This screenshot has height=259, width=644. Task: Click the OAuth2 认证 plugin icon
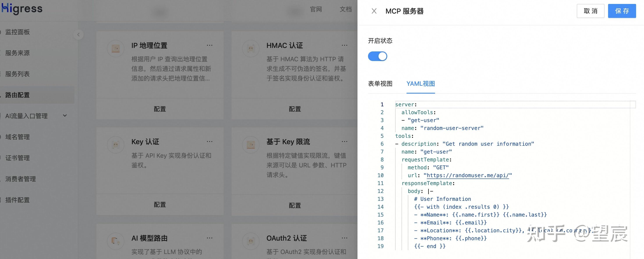pyautogui.click(x=251, y=241)
